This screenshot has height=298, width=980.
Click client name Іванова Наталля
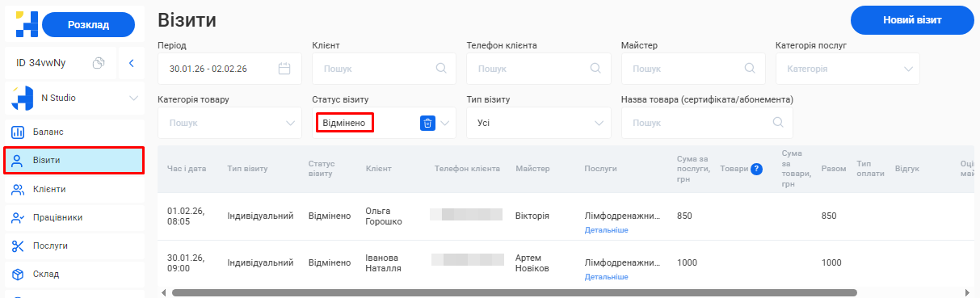384,262
